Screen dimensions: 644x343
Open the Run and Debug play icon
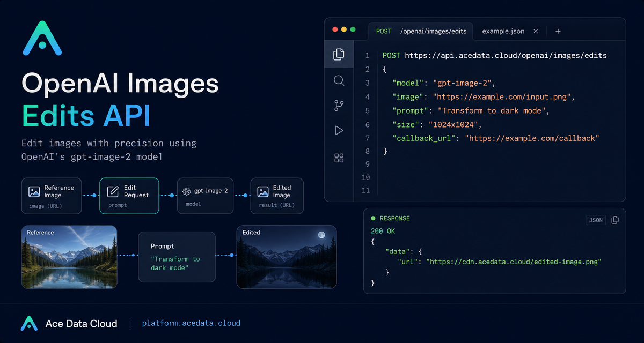coord(339,130)
